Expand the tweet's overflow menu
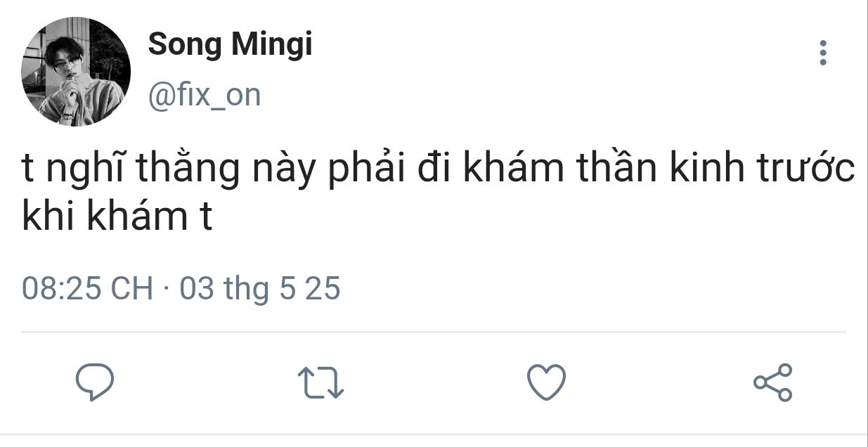The height and width of the screenshot is (447, 868). coord(823,53)
